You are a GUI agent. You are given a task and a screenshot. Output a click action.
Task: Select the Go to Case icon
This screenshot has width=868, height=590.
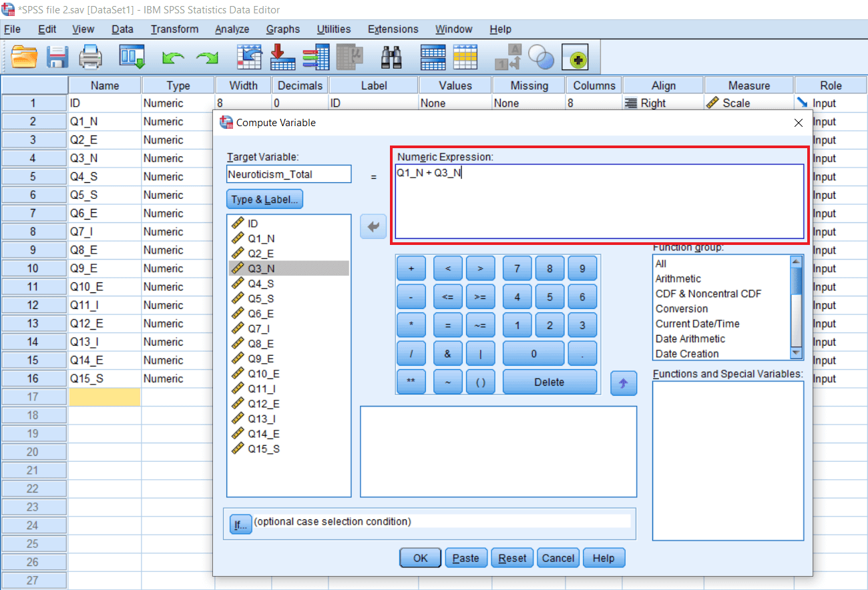click(x=249, y=57)
